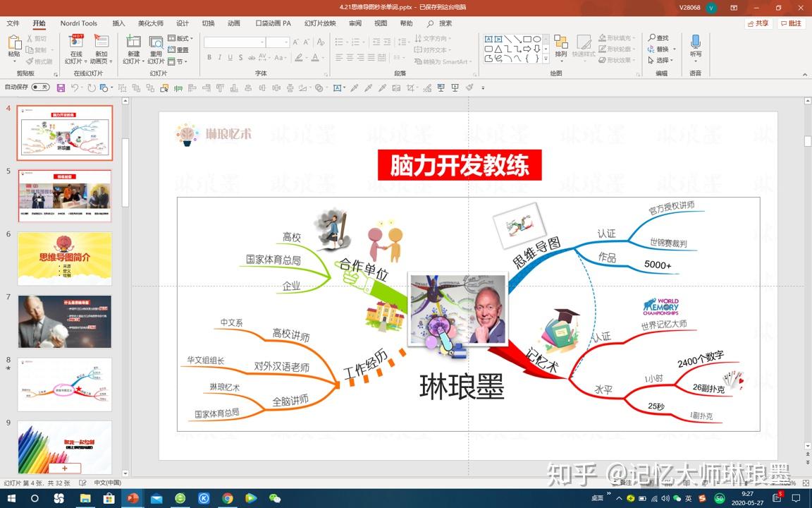The image size is (812, 508).
Task: Click the Dictate microphone icon
Action: (x=696, y=42)
